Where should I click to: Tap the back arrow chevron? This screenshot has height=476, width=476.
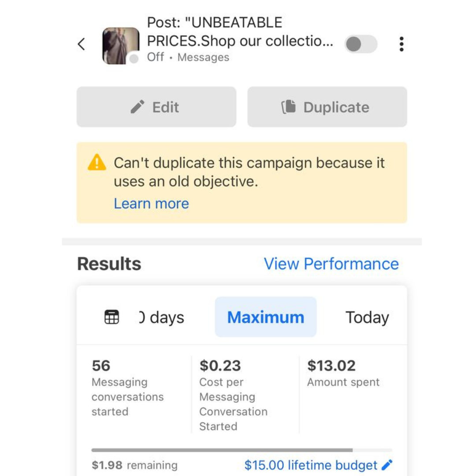tap(81, 44)
